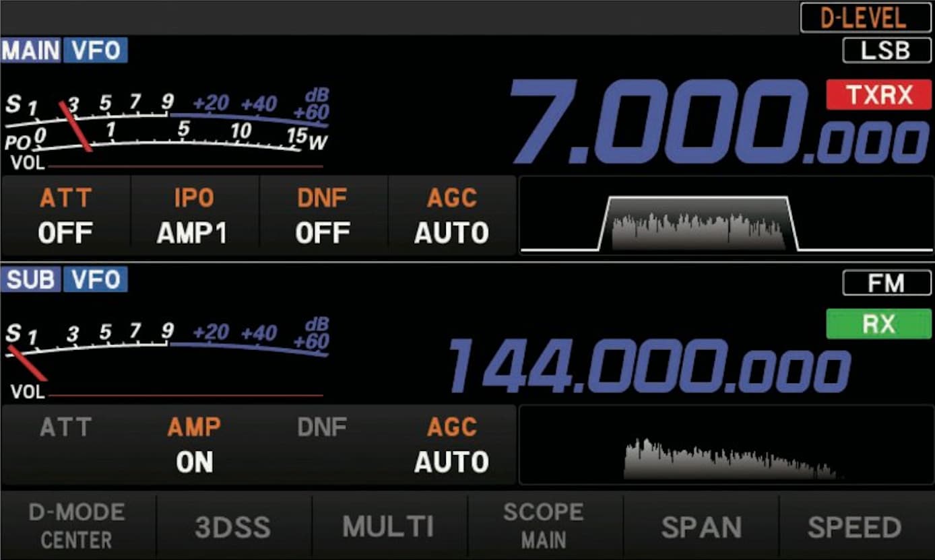Tap the main VFO S-meter
This screenshot has width=935, height=560.
pos(166,123)
